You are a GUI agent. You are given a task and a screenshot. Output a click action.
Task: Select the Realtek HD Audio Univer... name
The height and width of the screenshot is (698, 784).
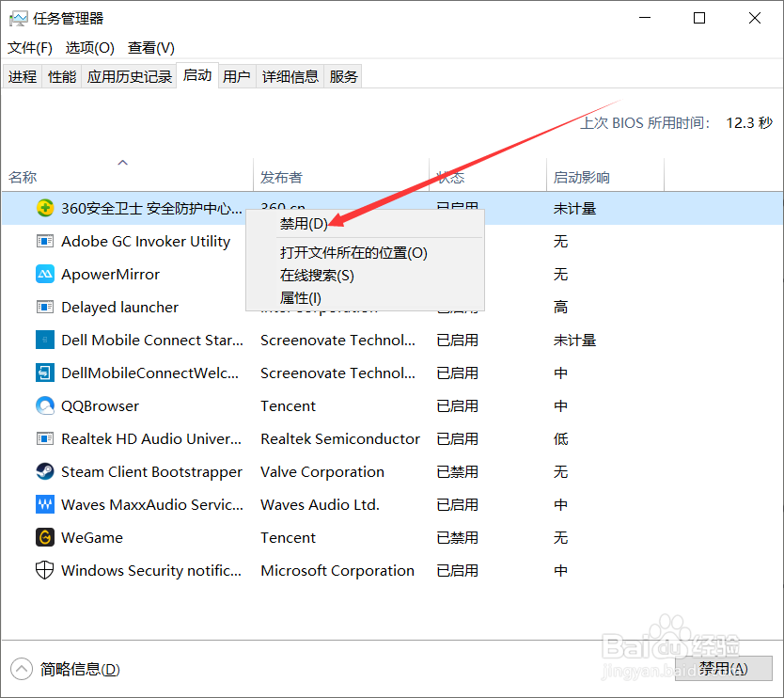coord(151,438)
